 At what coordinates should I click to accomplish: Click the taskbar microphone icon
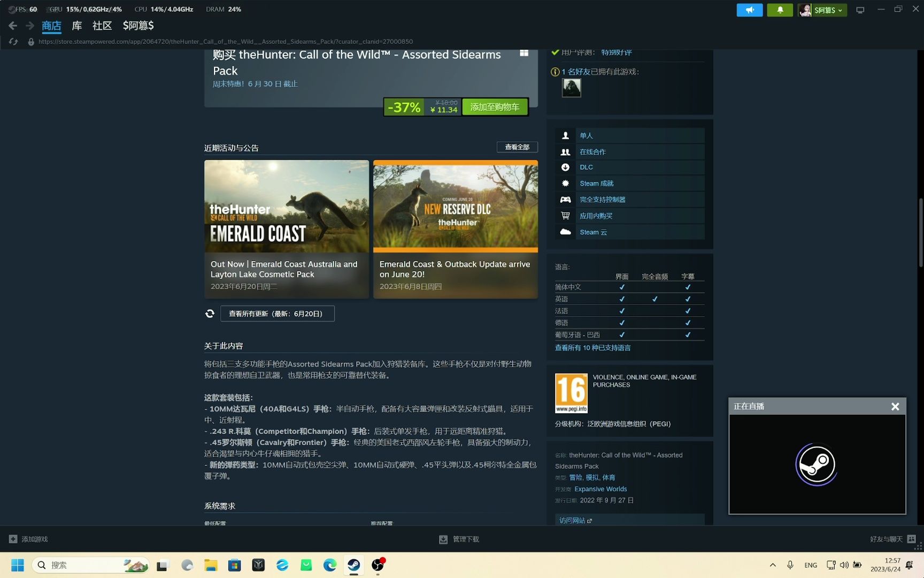790,565
